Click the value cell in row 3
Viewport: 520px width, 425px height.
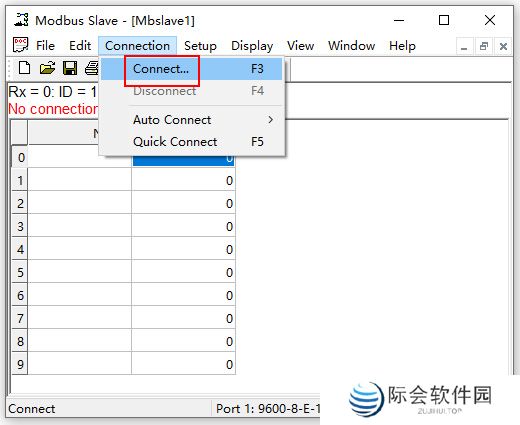[184, 226]
